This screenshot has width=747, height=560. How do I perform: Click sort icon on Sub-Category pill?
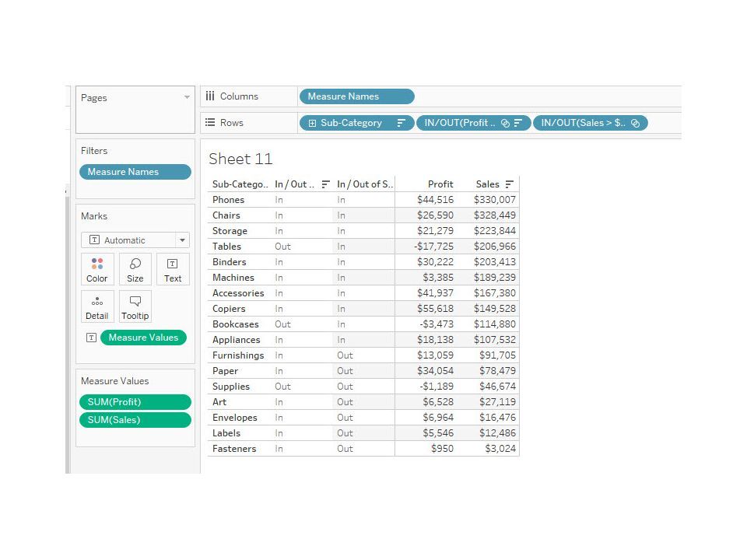point(402,123)
